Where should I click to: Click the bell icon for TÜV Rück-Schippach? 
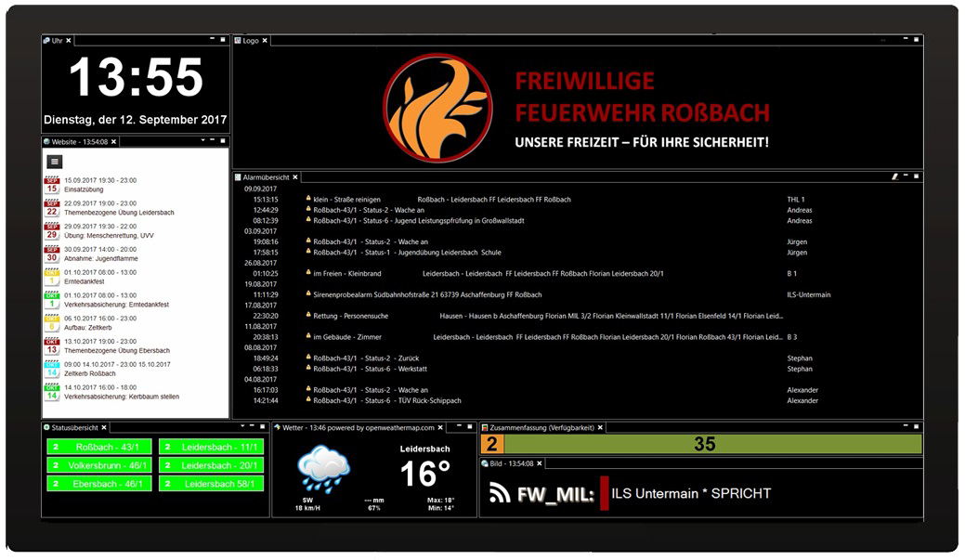click(x=308, y=400)
